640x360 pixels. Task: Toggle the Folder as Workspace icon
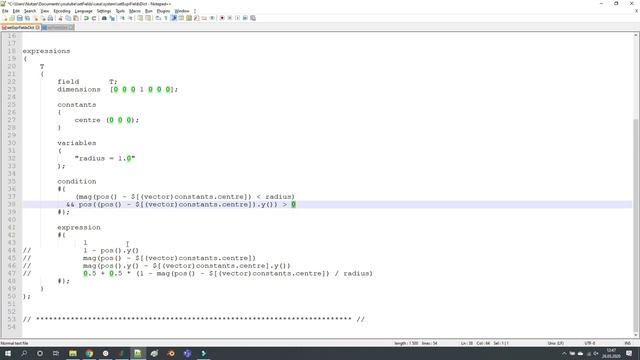pos(204,18)
